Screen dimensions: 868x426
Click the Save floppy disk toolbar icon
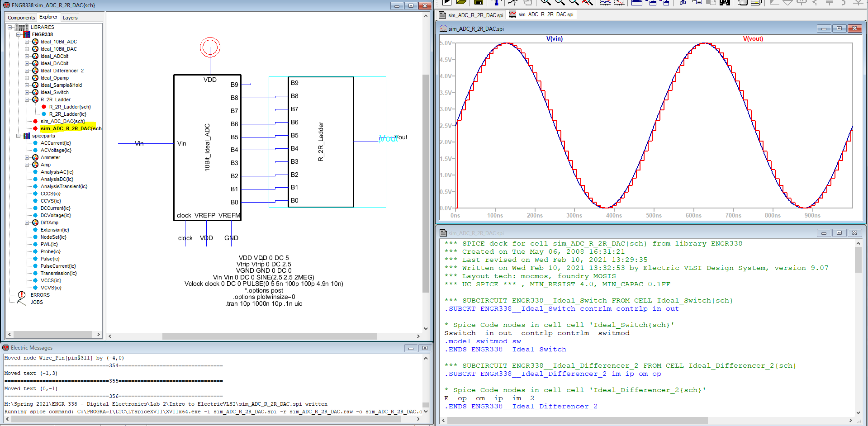tap(479, 2)
